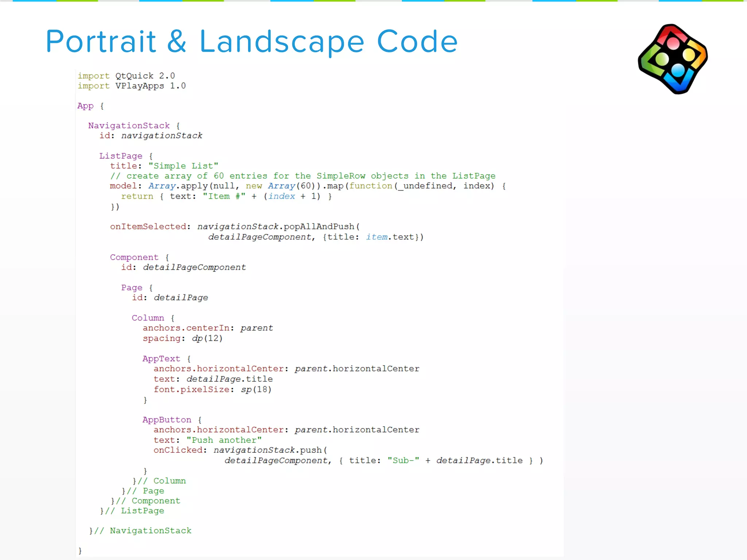The image size is (747, 560).
Task: Click the "anchors.centerIn: parent" line
Action: 208,328
